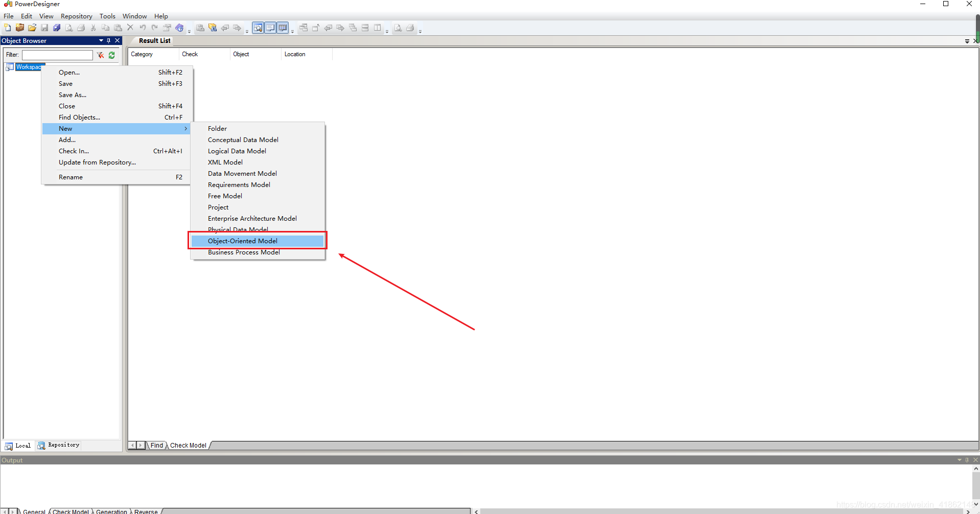Viewport: 980px width, 514px height.
Task: Click the Category column header
Action: 153,54
